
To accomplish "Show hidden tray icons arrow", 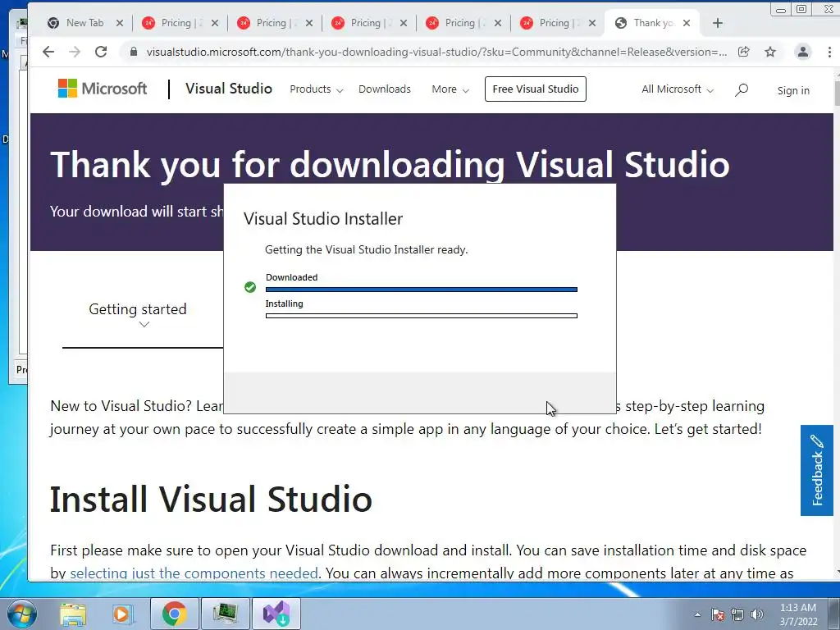I will click(697, 614).
